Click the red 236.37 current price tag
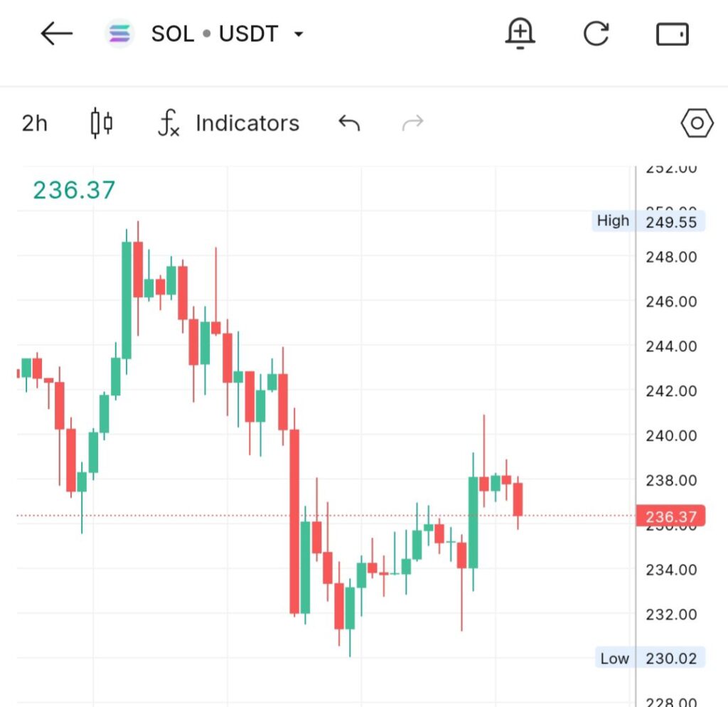728x707 pixels. [x=671, y=516]
